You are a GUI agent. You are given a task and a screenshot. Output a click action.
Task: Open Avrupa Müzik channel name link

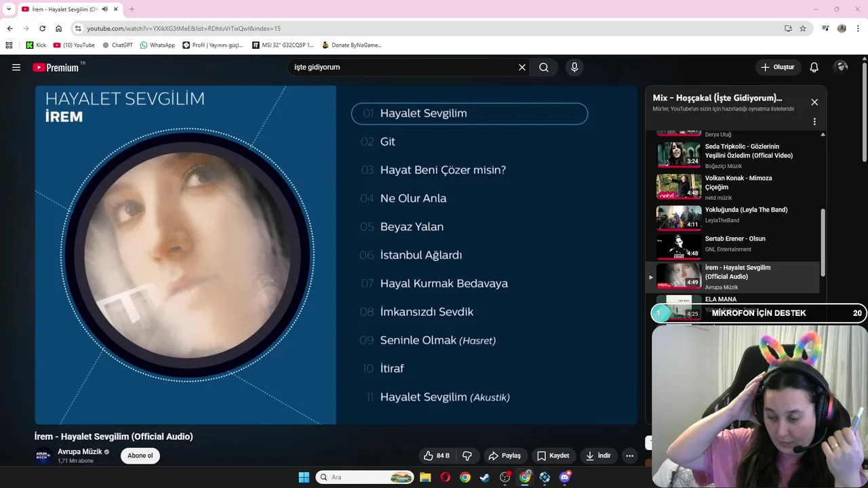pyautogui.click(x=80, y=451)
